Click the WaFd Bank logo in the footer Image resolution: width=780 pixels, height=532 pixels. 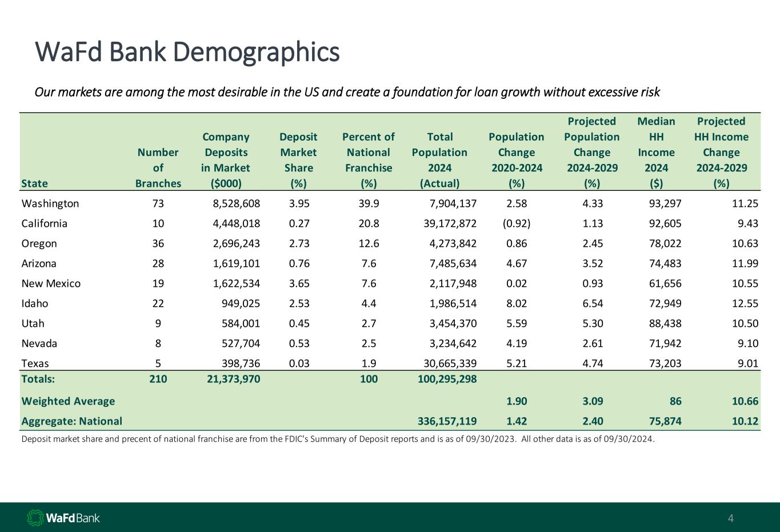coord(63,518)
